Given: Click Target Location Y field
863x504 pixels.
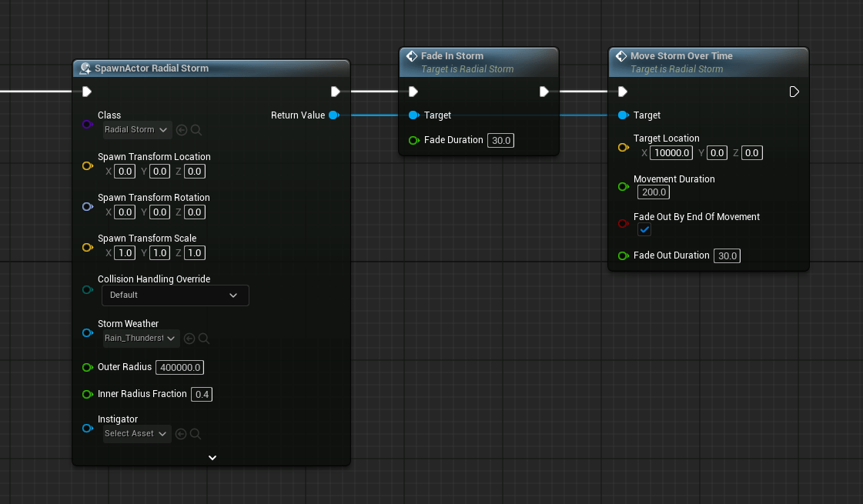Looking at the screenshot, I should click(717, 153).
